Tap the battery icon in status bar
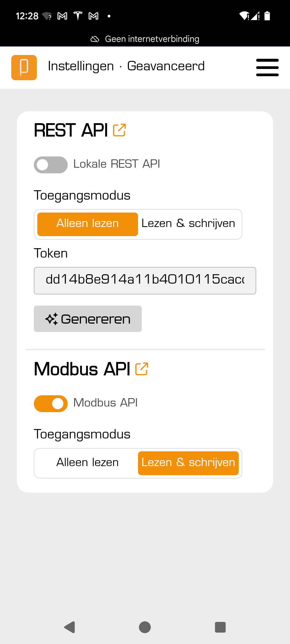The image size is (290, 644). pyautogui.click(x=267, y=16)
